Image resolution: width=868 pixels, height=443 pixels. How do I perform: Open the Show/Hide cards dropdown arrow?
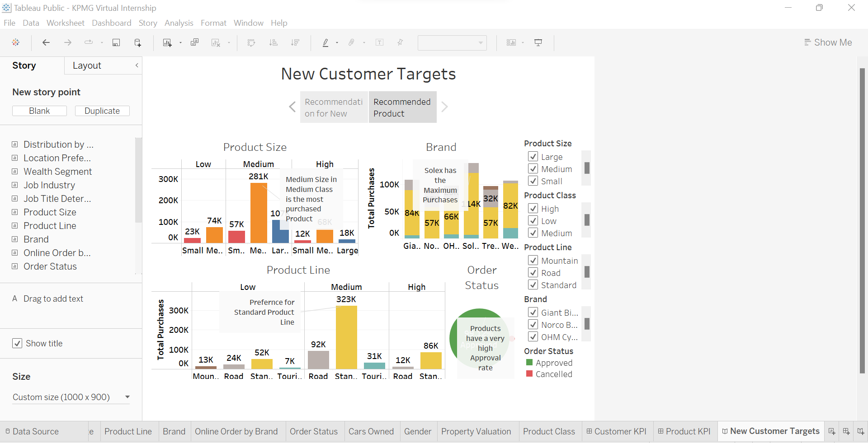tap(523, 42)
